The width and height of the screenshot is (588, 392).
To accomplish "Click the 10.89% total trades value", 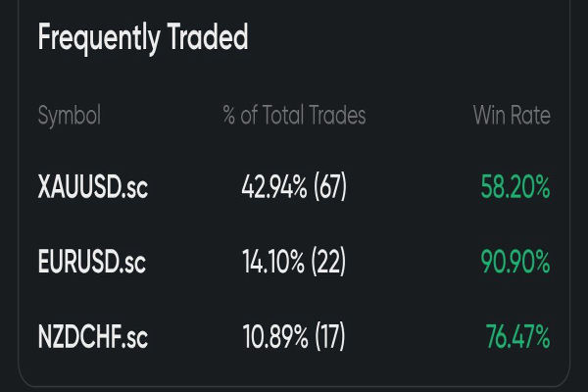I will point(272,338).
